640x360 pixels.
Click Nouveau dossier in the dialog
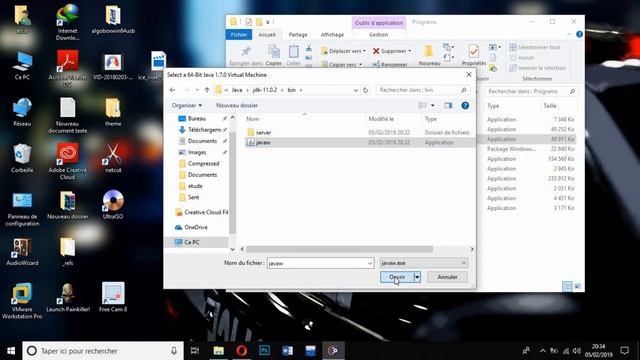[x=237, y=105]
